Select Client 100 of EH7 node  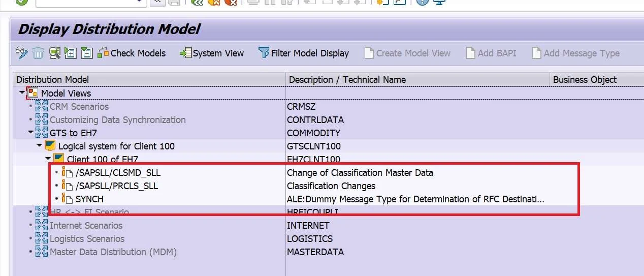103,159
